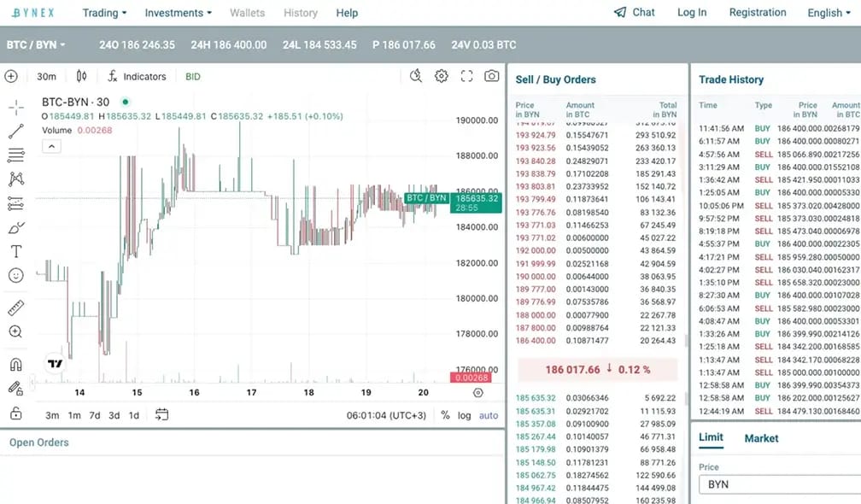Open the candlestick chart style selector
861x504 pixels.
pyautogui.click(x=81, y=76)
